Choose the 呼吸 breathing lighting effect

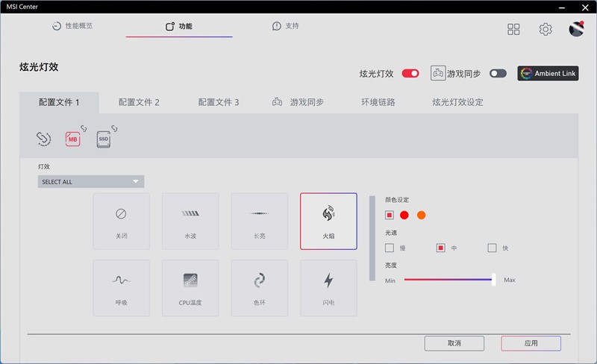pos(121,288)
